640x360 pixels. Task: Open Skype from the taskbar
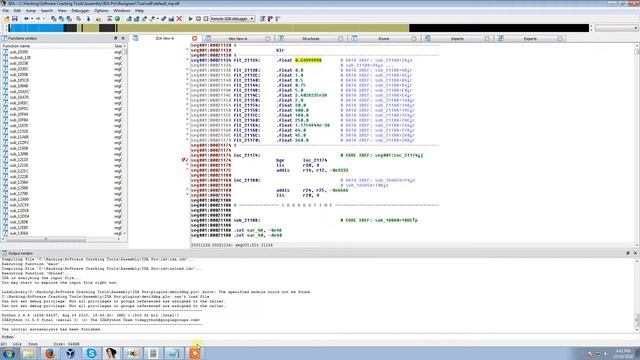(91, 353)
